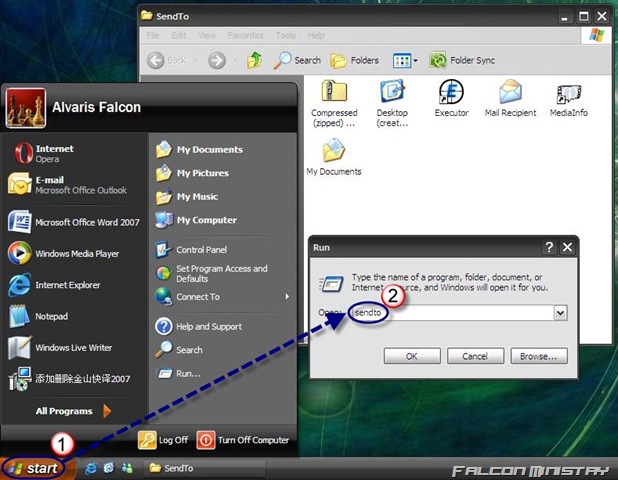Open the Executor shortcut icon
Viewport: 618px width, 480px height.
451,92
